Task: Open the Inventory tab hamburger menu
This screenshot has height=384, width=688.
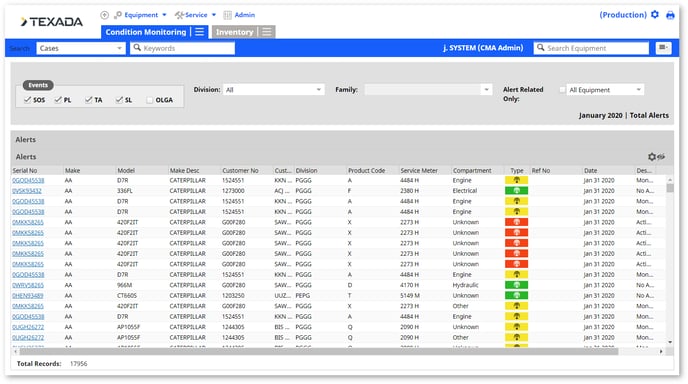Action: pyautogui.click(x=267, y=32)
